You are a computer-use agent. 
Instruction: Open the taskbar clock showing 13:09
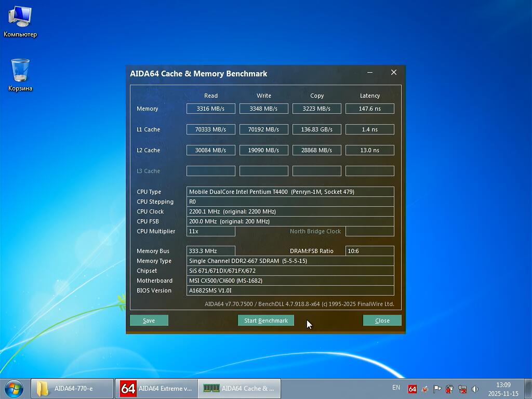coord(503,389)
